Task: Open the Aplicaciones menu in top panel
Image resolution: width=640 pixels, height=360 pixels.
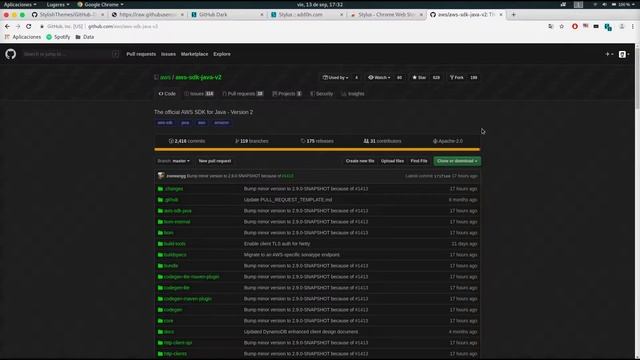Action: click(x=20, y=4)
